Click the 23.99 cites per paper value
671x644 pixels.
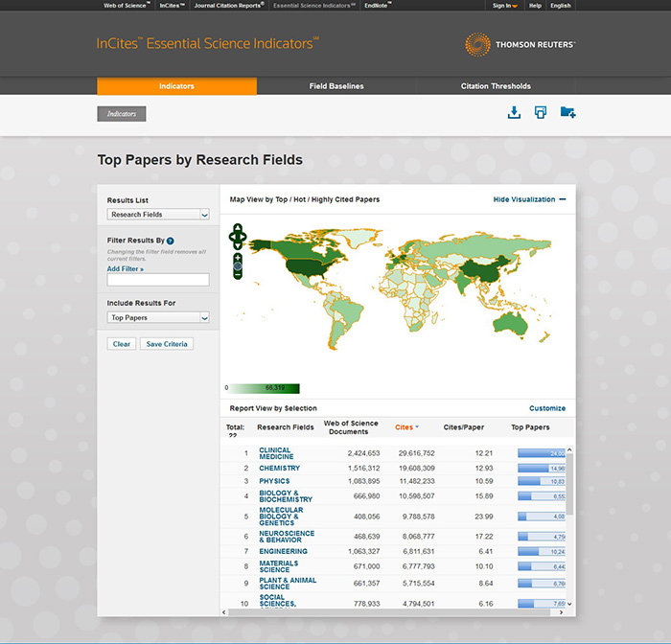pos(484,517)
